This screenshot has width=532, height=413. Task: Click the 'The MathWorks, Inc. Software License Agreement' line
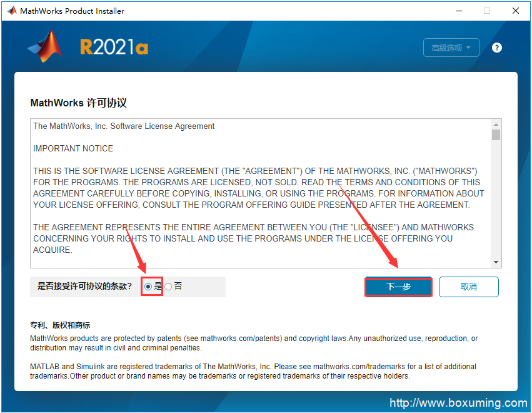point(124,126)
